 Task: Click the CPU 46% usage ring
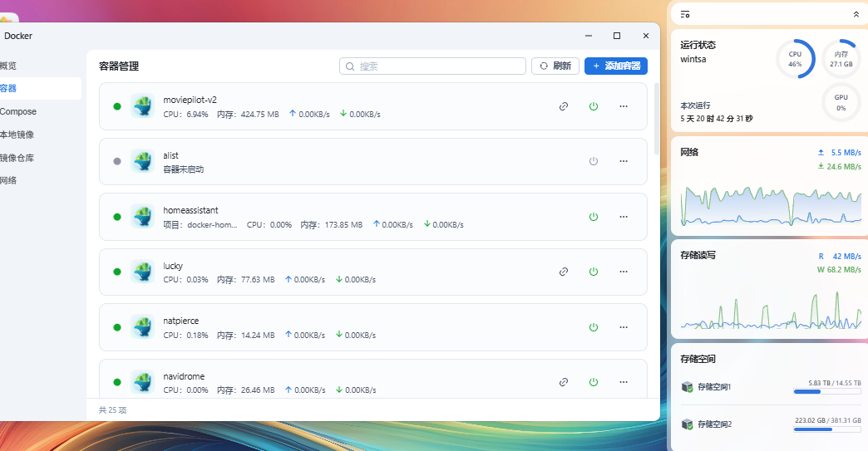(795, 59)
